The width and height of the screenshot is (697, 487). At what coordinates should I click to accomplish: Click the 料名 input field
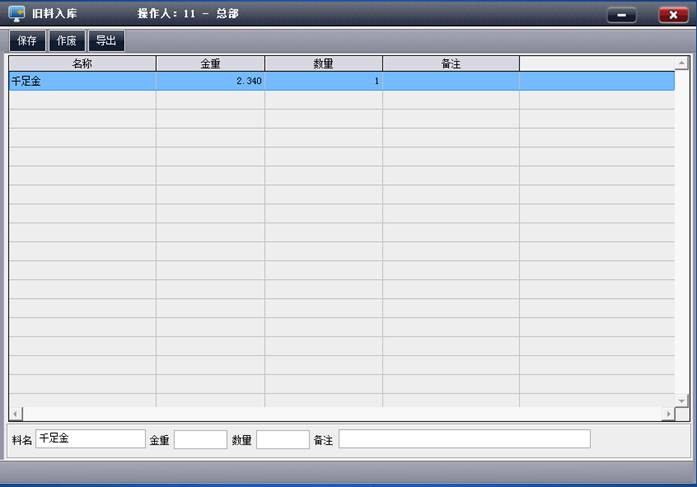tap(90, 439)
